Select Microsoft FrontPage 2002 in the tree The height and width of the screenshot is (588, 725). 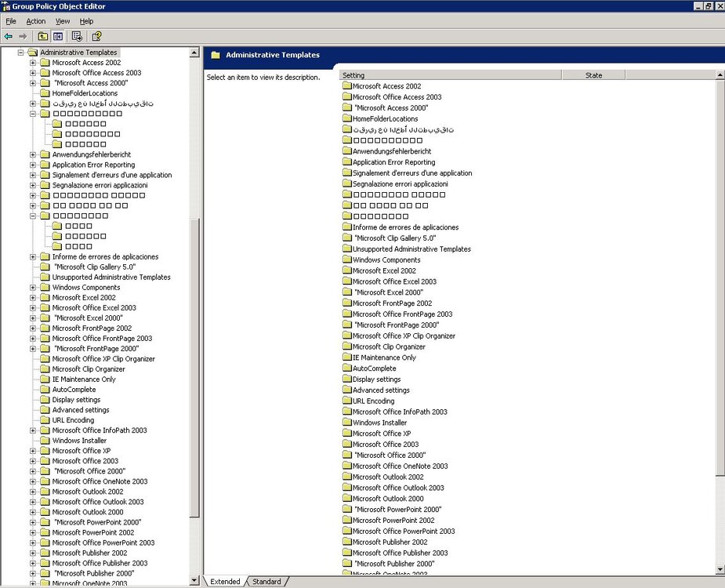(92, 328)
